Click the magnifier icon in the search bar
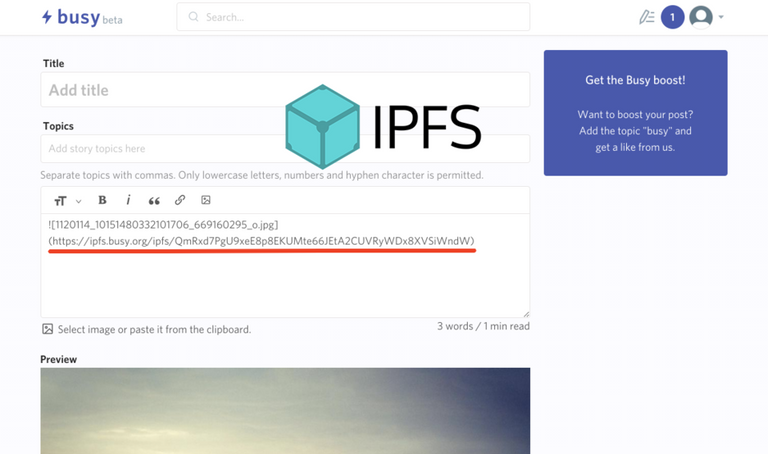 pos(194,17)
